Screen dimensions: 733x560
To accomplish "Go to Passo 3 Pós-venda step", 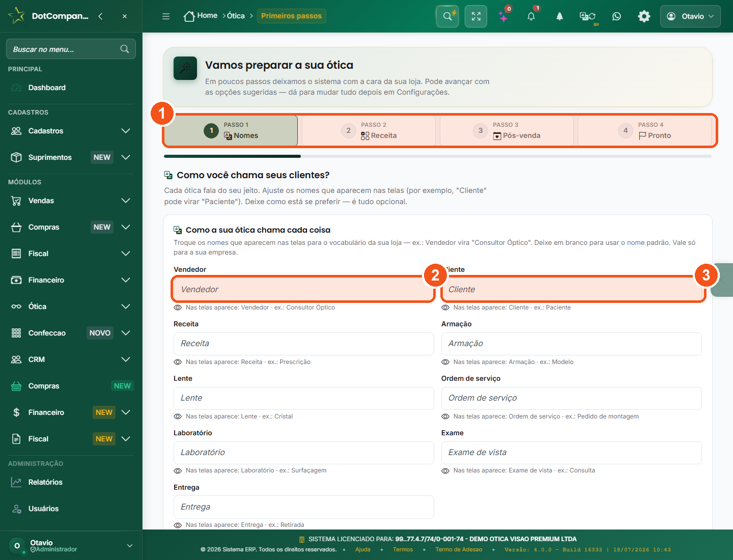I will [x=506, y=131].
